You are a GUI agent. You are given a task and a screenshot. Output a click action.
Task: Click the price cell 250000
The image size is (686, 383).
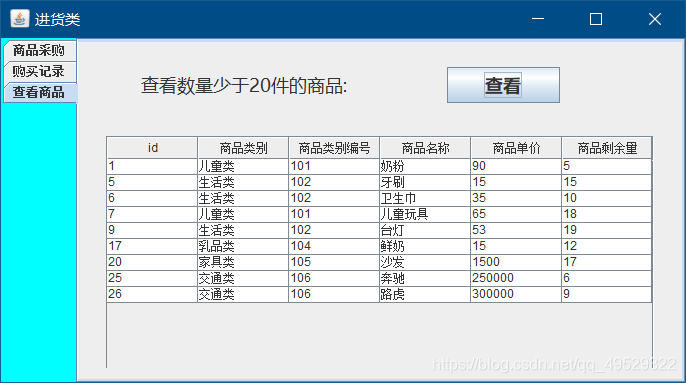click(x=516, y=278)
